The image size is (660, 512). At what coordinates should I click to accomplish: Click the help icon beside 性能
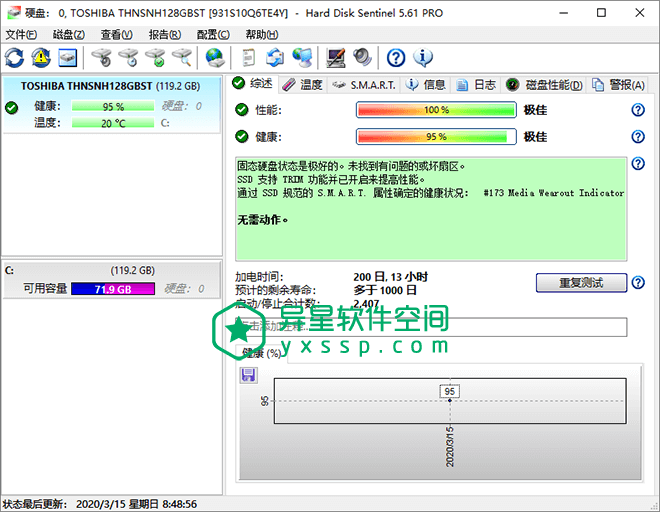(638, 110)
